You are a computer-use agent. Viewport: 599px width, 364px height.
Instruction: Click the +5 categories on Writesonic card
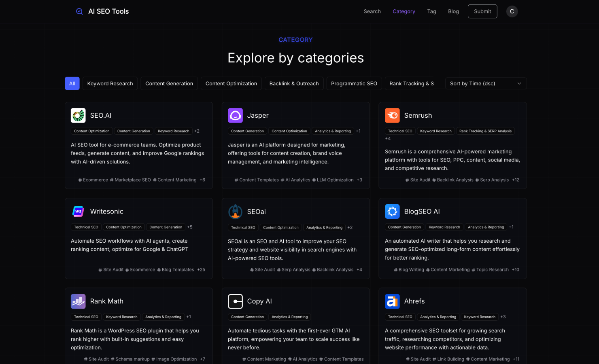point(190,227)
